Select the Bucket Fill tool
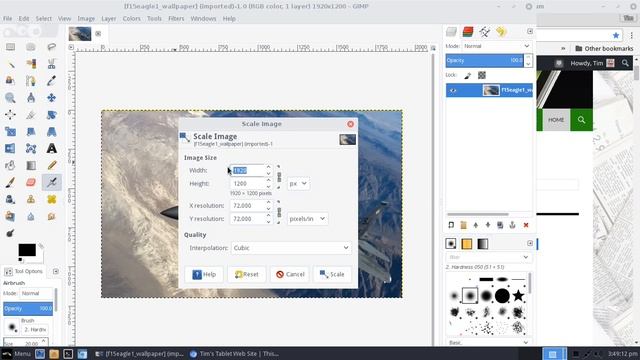Image resolution: width=640 pixels, height=360 pixels. click(10, 165)
